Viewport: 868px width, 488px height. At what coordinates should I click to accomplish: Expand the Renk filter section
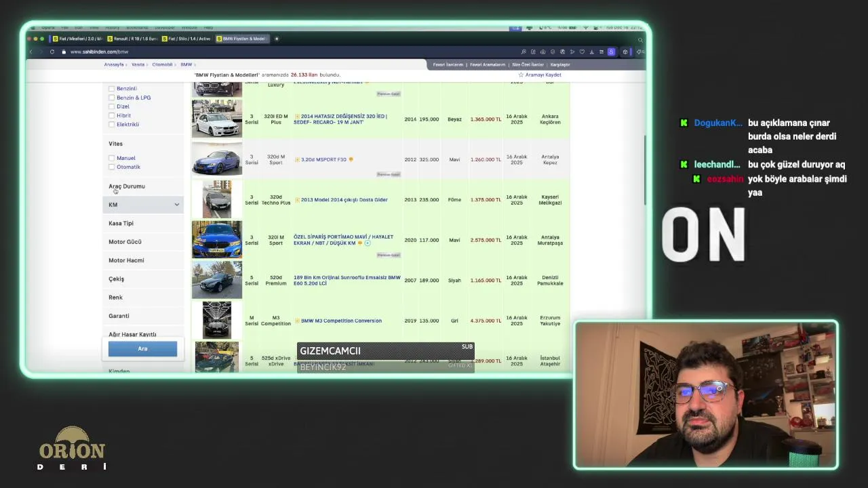143,298
